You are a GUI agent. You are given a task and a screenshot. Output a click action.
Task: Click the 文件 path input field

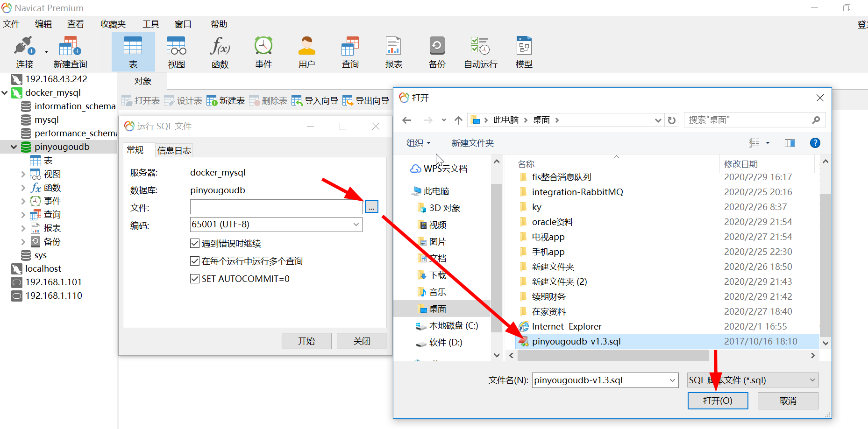(x=276, y=207)
